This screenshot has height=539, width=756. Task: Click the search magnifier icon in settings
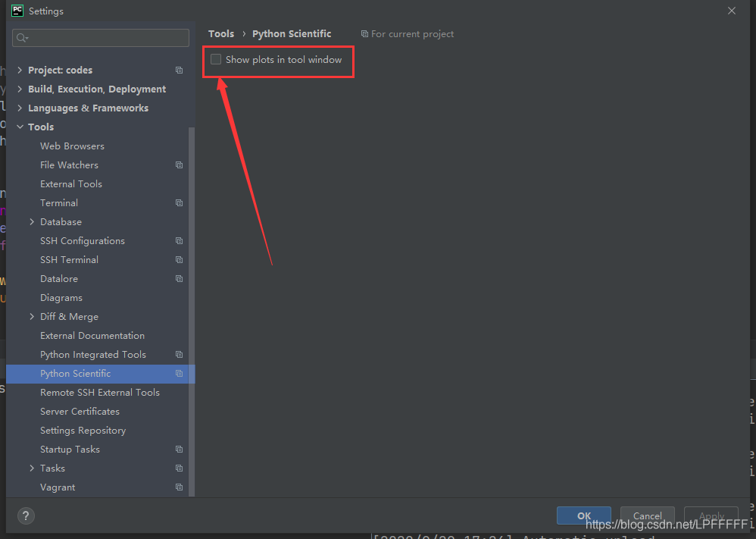click(22, 38)
